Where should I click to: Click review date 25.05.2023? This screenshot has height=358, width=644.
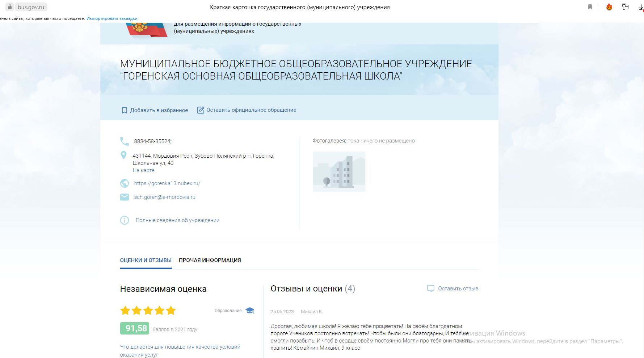pos(282,312)
